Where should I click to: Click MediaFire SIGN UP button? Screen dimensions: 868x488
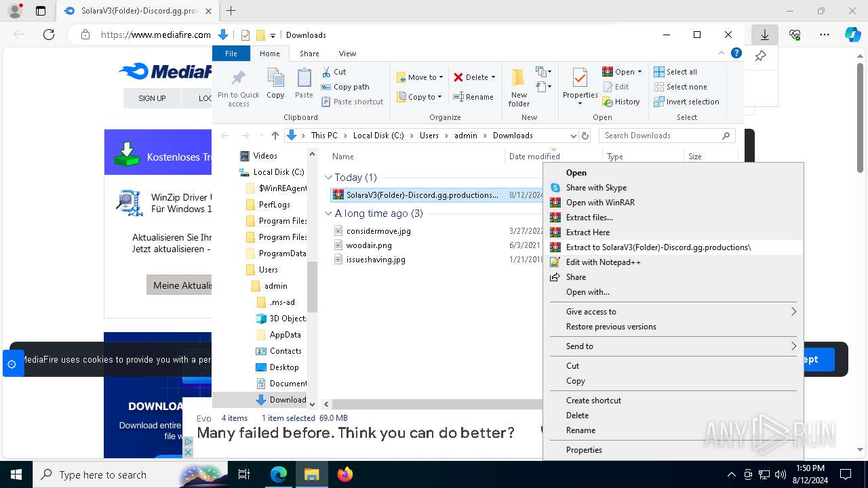tap(152, 98)
